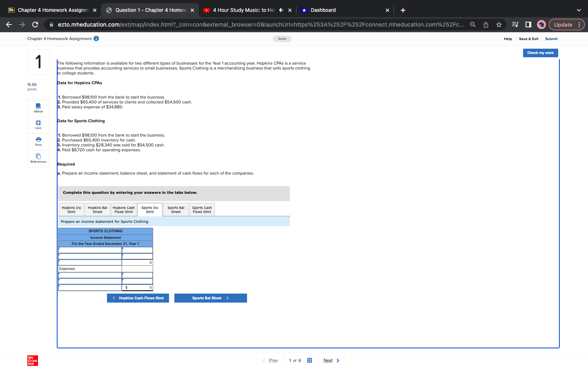Open the Hint sidebar icon
The image size is (588, 368).
[38, 125]
